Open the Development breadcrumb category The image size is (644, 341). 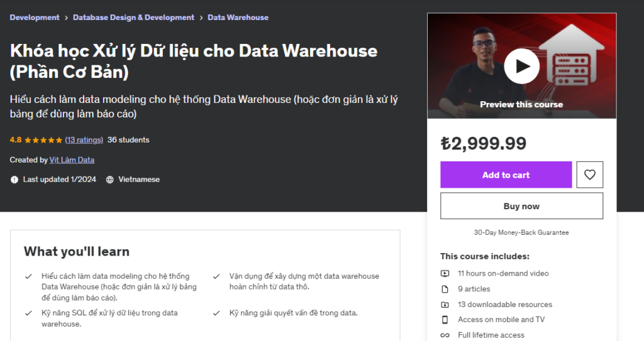click(35, 18)
